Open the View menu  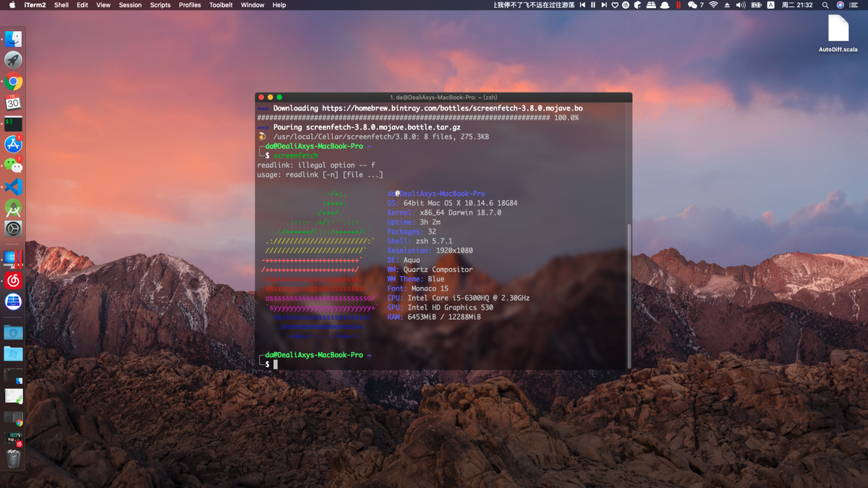pos(103,5)
